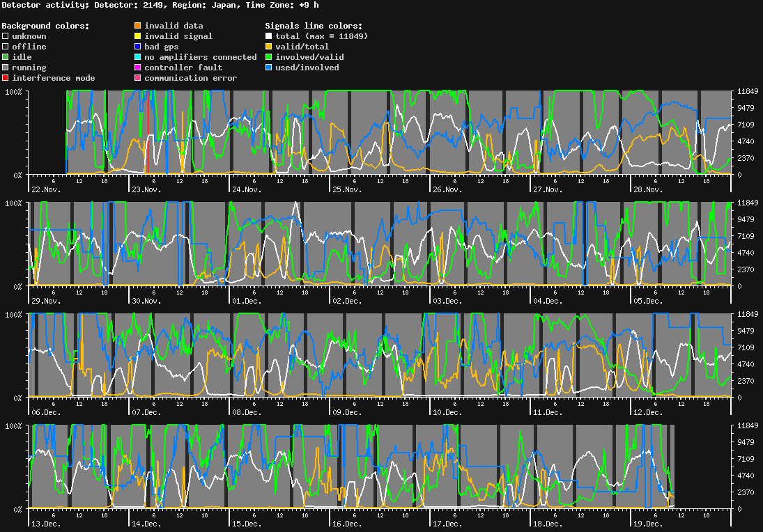Select the 10.Dec. date marker
763x532 pixels.
[447, 412]
